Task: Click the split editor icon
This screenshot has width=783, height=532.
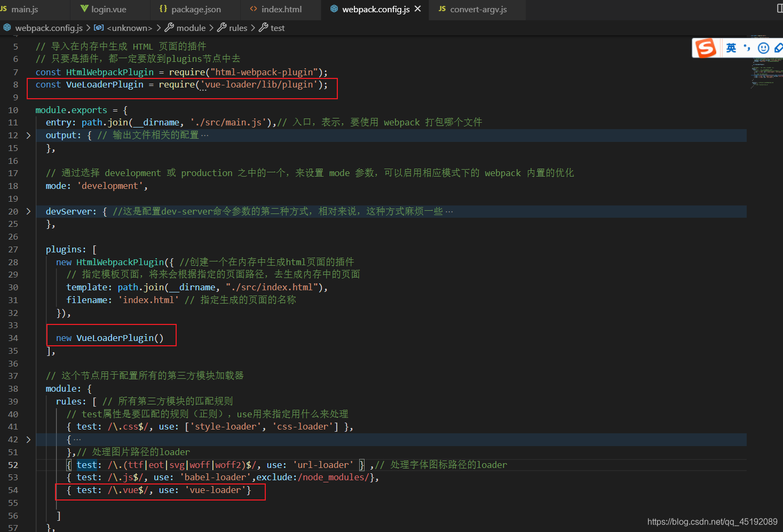Action: [779, 9]
